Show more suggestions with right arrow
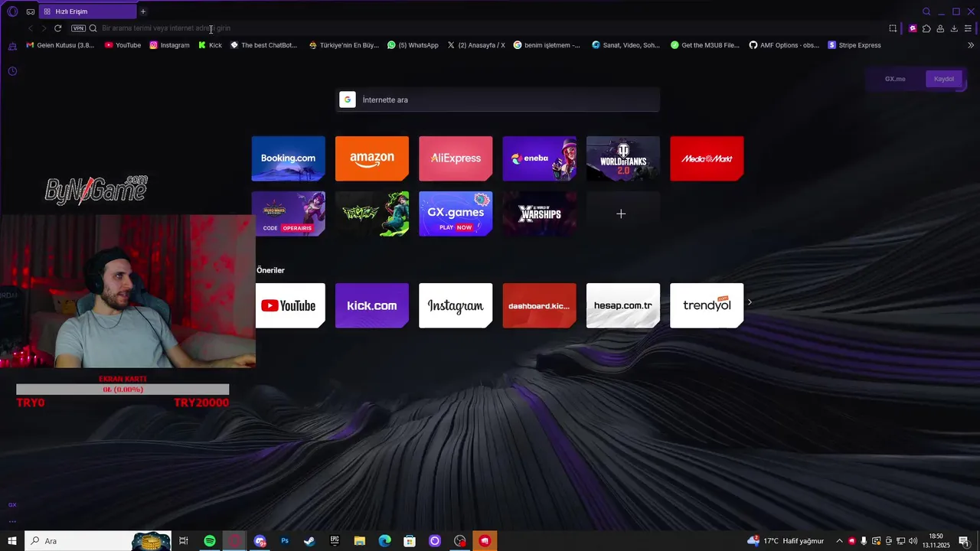Viewport: 980px width, 551px height. (x=750, y=302)
